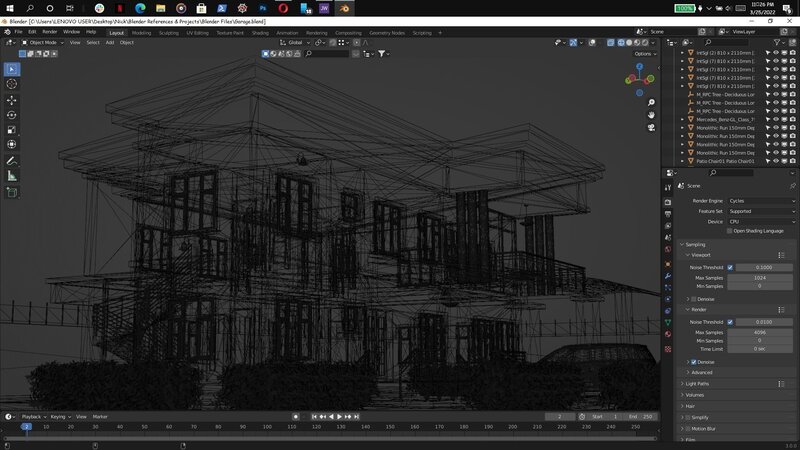Select the Annotate tool
The width and height of the screenshot is (800, 450).
pyautogui.click(x=12, y=160)
